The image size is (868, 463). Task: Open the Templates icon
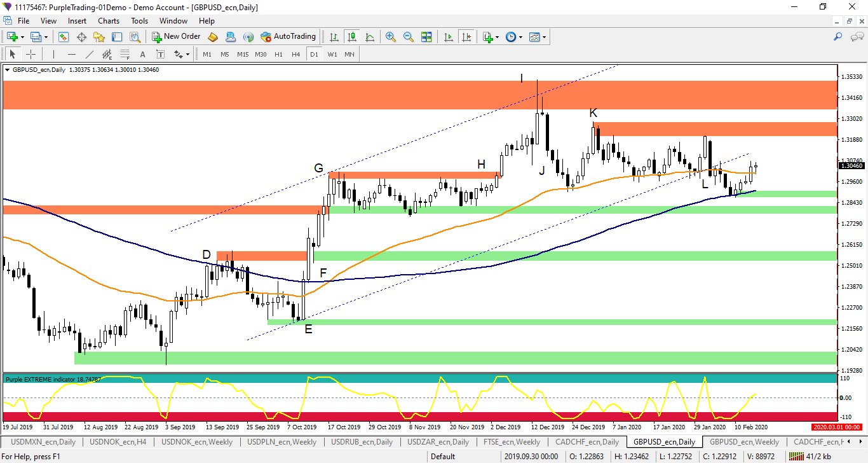click(534, 37)
